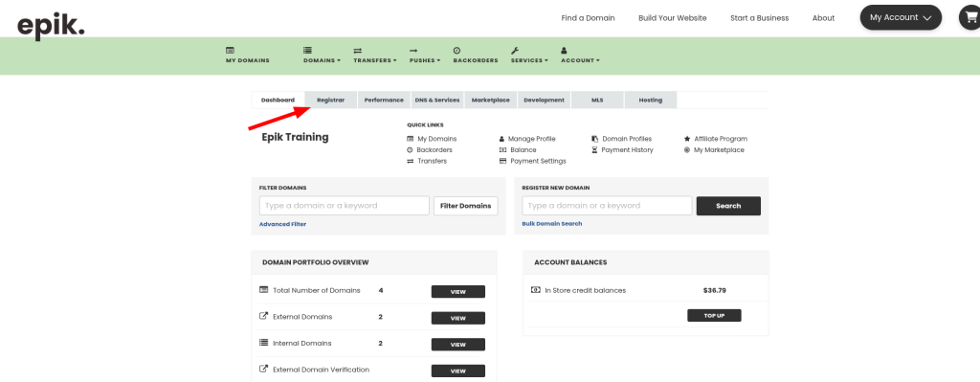980x382 pixels.
Task: Click the person icon above Account
Action: coord(564,50)
